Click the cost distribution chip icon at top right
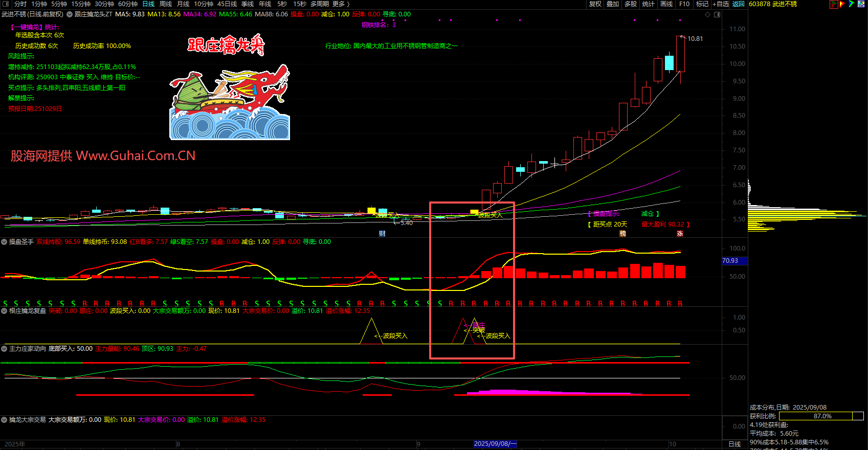The image size is (868, 450). (834, 4)
